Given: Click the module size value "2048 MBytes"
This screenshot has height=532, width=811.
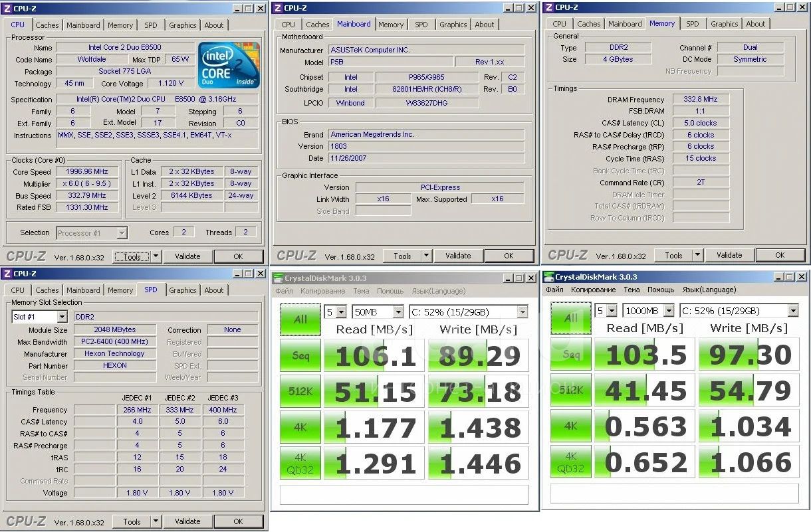Looking at the screenshot, I should click(x=114, y=330).
